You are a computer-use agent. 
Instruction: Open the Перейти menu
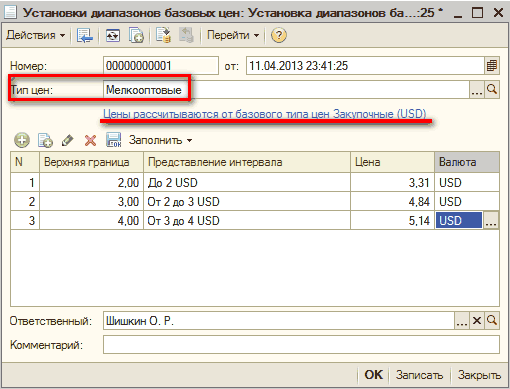[x=233, y=35]
